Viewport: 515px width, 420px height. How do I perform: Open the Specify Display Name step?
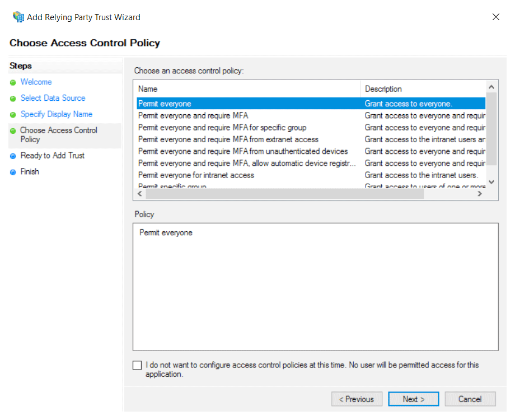pyautogui.click(x=56, y=114)
